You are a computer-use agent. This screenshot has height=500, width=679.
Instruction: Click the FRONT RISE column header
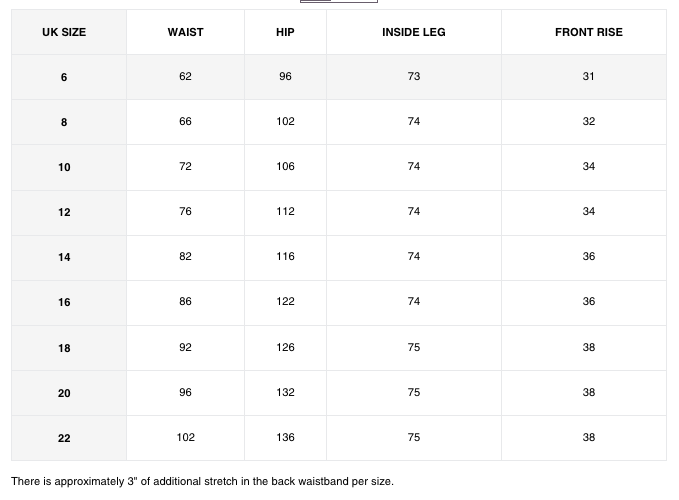589,32
